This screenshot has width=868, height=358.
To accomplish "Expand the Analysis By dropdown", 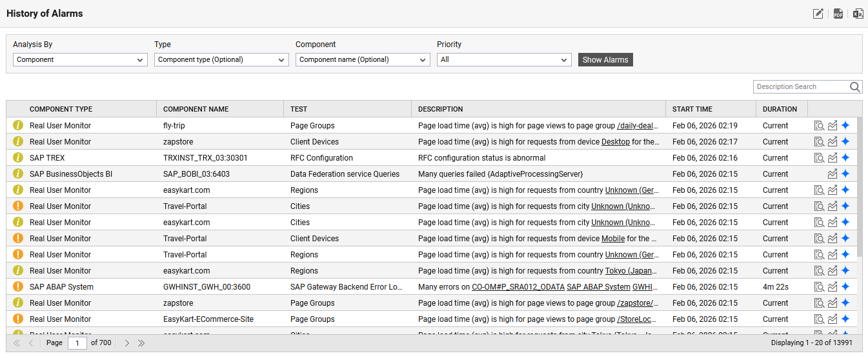I will click(80, 60).
